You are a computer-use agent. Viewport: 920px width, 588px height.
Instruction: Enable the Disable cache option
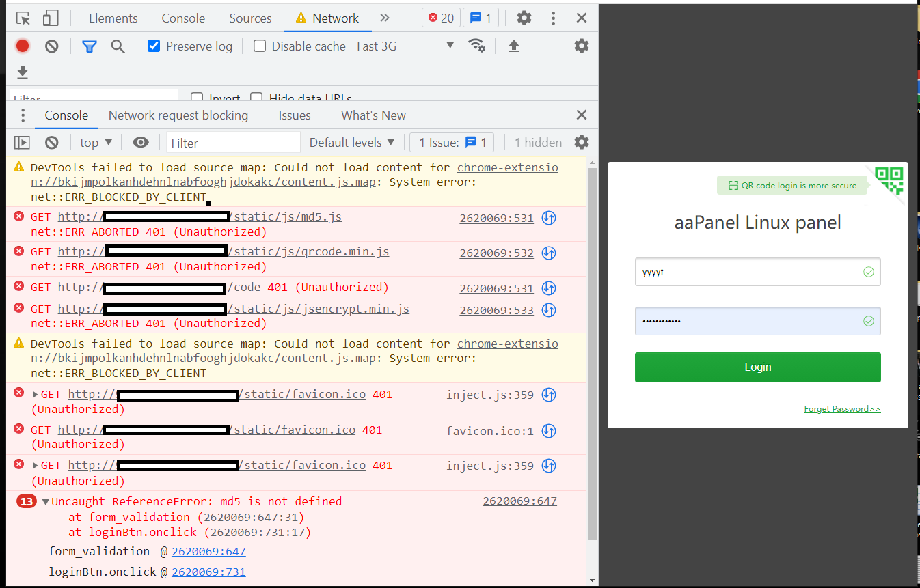click(x=259, y=46)
